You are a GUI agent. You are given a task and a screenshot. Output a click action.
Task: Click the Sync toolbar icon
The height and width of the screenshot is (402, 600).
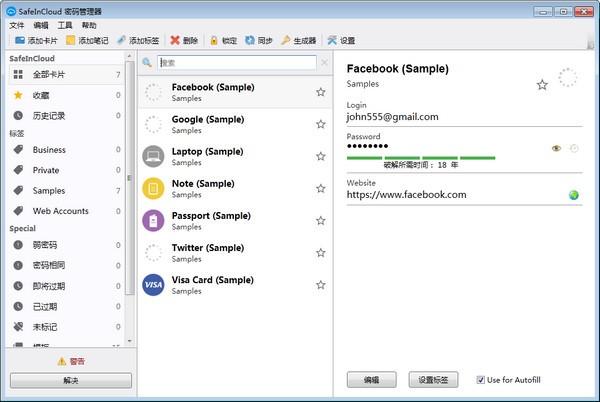coord(249,40)
